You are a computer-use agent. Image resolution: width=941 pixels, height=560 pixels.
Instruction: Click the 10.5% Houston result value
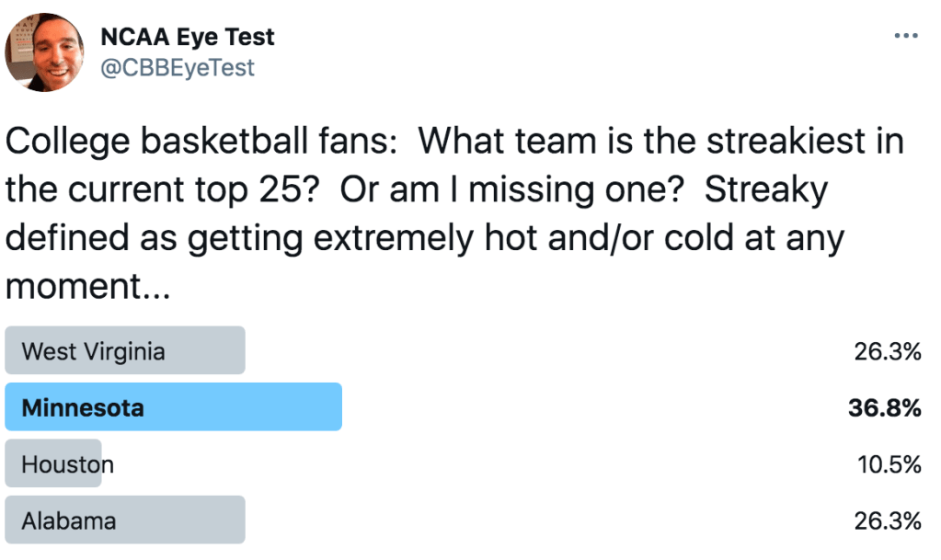point(887,465)
